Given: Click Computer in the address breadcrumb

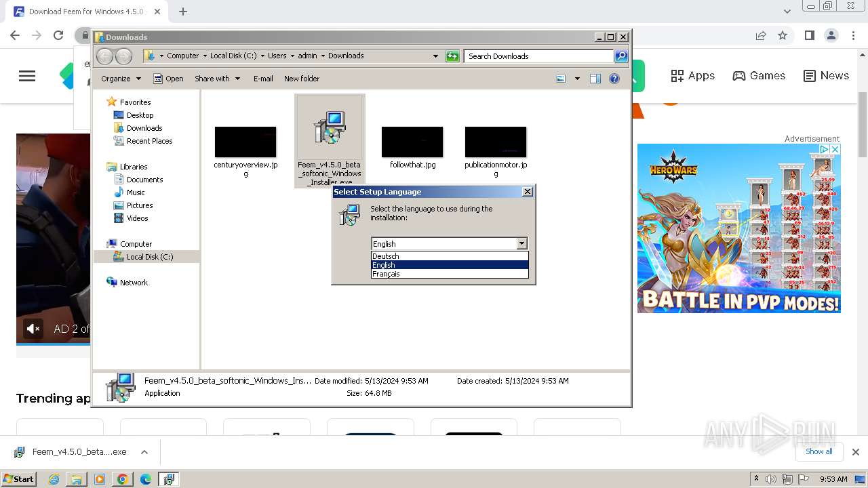Looking at the screenshot, I should point(183,56).
